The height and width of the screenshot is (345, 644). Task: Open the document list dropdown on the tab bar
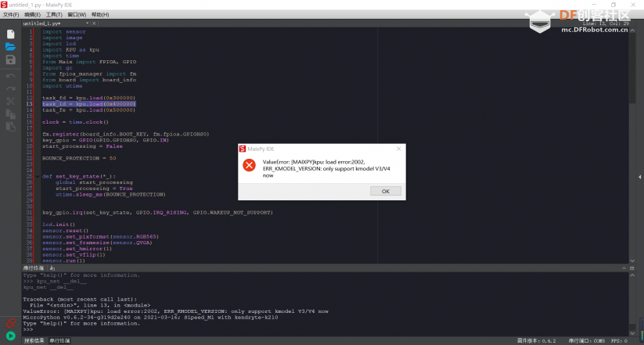(x=88, y=23)
